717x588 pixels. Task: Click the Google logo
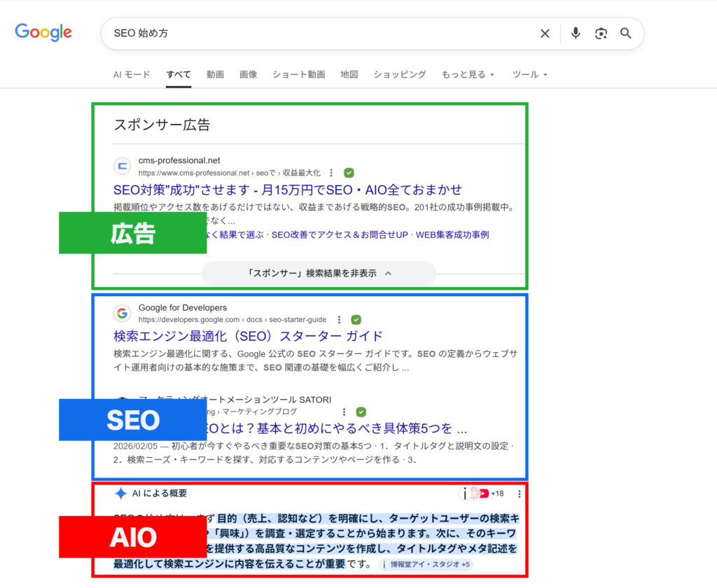(43, 32)
